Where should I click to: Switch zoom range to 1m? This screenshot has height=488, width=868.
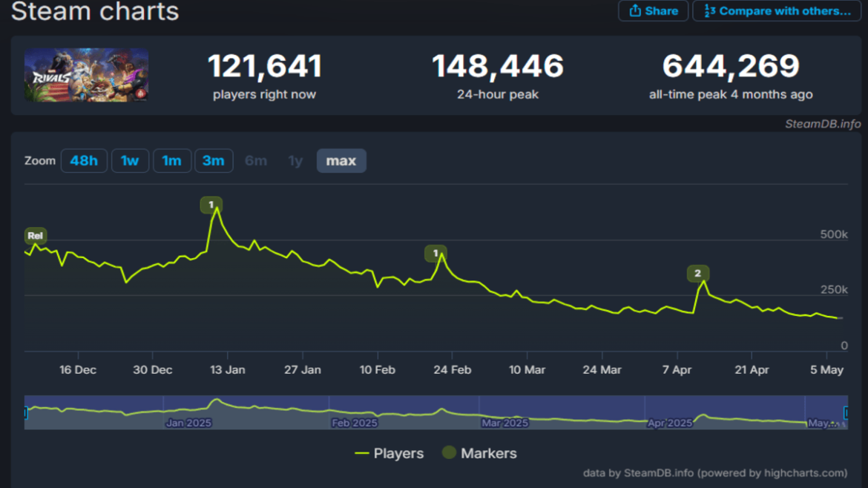click(171, 160)
